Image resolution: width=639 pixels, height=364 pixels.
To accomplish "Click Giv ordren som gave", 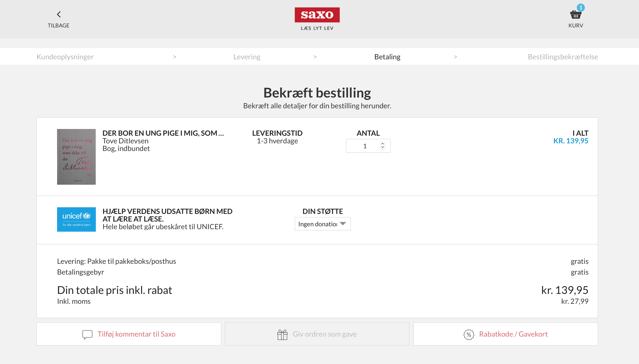I will (x=324, y=334).
